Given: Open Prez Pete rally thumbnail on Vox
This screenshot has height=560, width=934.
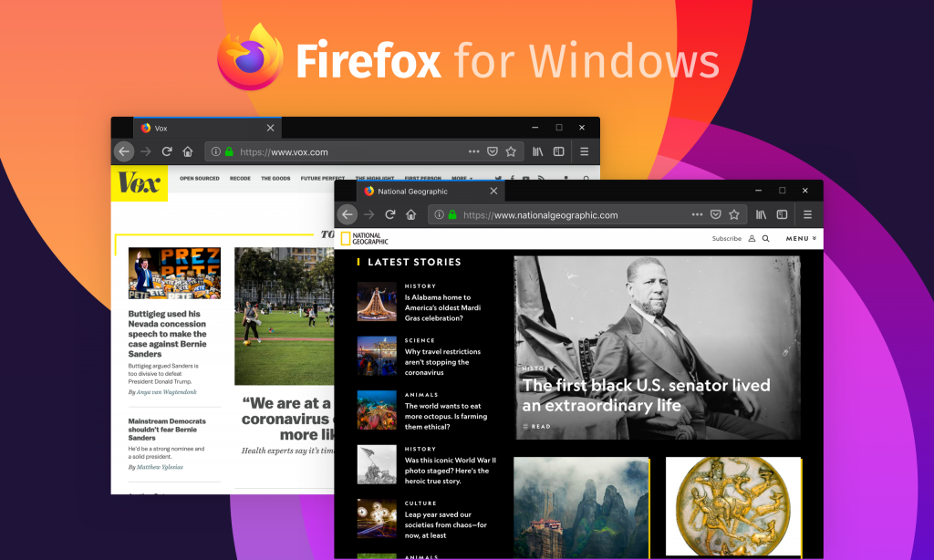Looking at the screenshot, I should (174, 273).
